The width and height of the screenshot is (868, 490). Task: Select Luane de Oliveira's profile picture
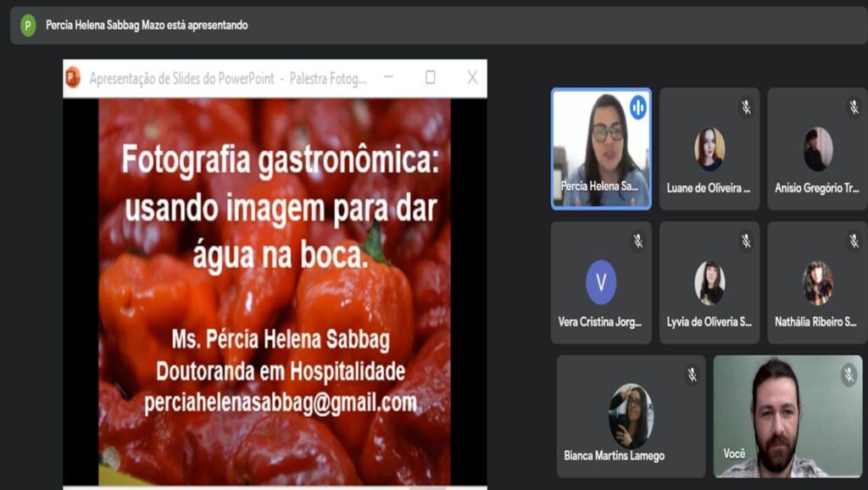click(709, 149)
